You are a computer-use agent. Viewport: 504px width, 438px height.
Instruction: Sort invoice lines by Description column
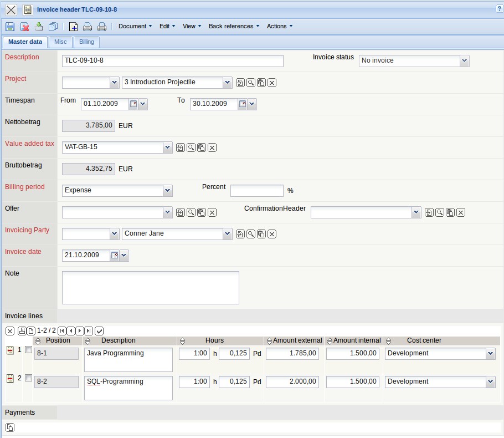(88, 341)
